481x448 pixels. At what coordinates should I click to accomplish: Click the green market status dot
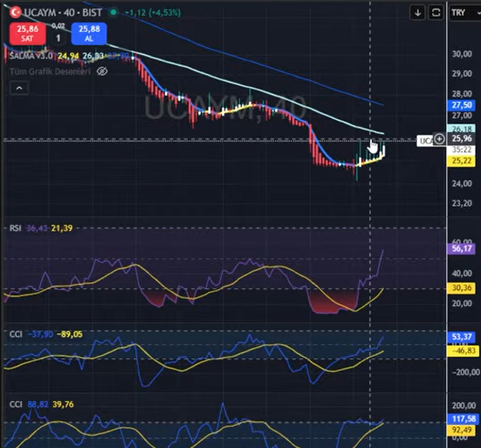114,12
